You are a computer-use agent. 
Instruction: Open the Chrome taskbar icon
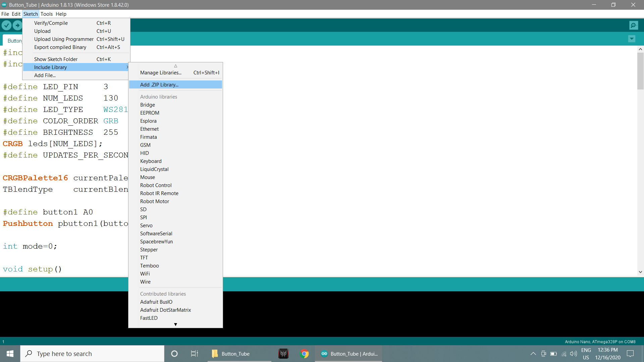pyautogui.click(x=304, y=354)
